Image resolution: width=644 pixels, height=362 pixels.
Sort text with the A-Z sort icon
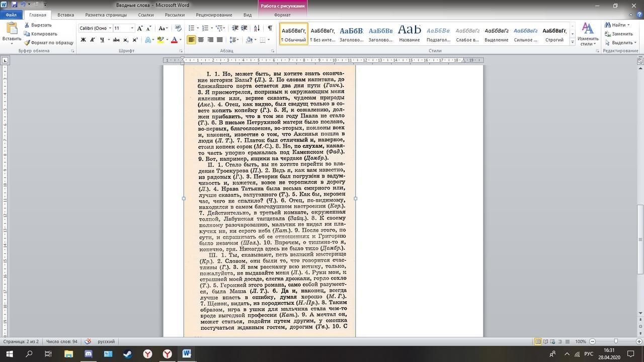click(x=257, y=28)
